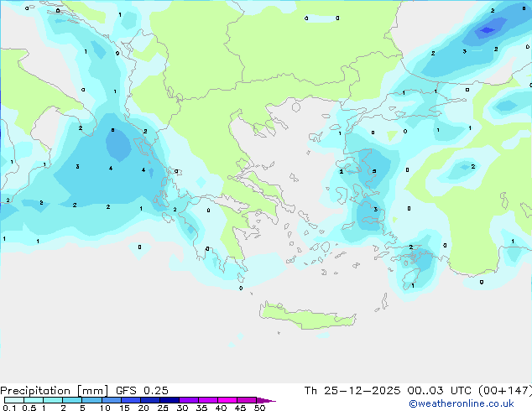Click the '10' legend scale label
The width and height of the screenshot is (532, 411).
(x=105, y=408)
